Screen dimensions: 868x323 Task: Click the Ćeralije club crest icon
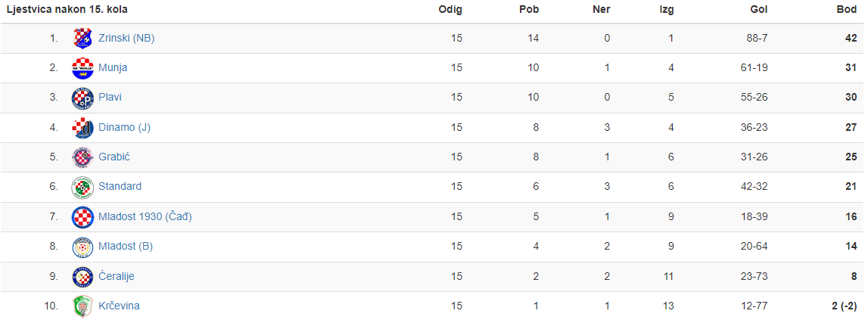pos(82,277)
